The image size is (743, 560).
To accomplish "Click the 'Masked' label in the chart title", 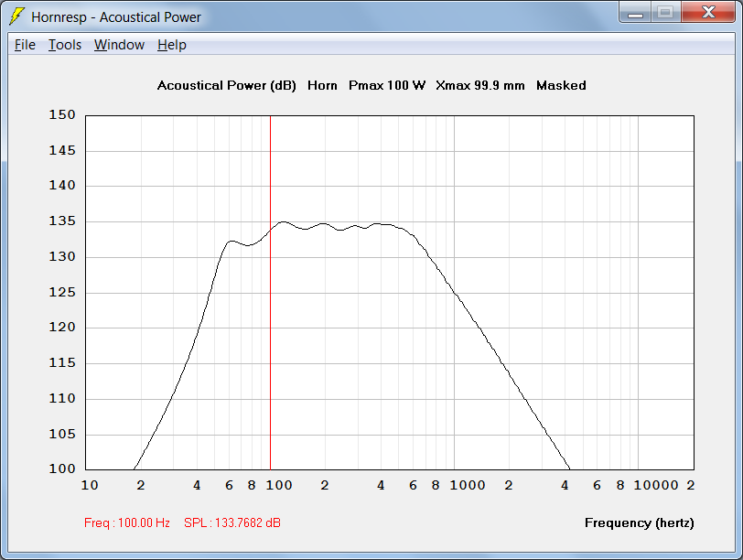I will point(561,85).
